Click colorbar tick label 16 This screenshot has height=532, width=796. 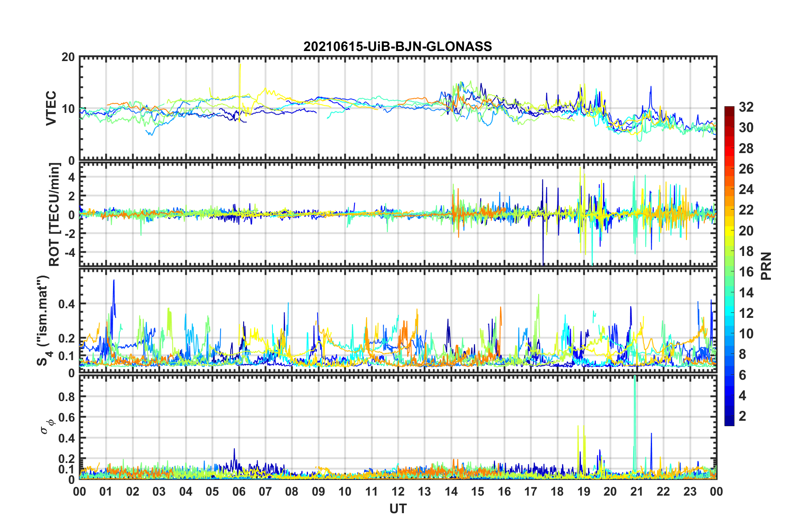[746, 272]
